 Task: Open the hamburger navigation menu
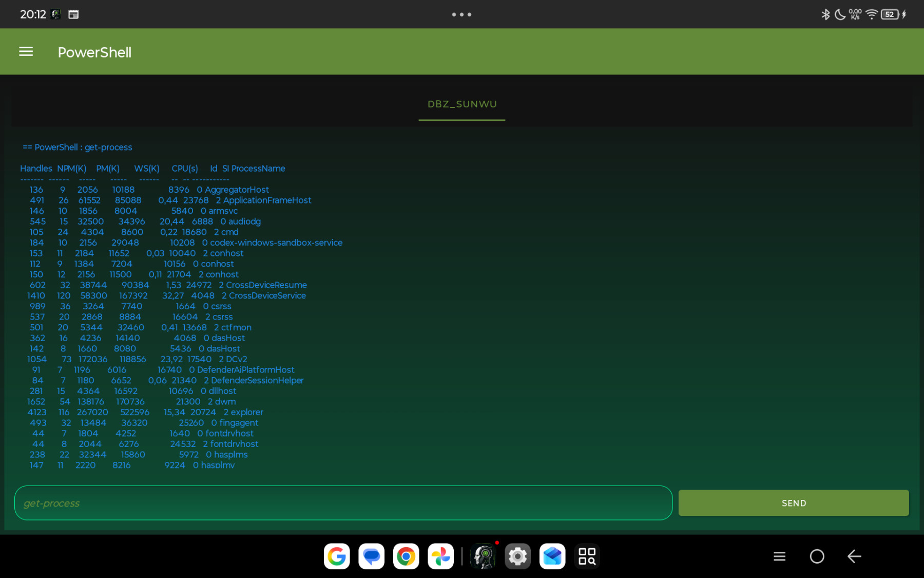tap(26, 52)
